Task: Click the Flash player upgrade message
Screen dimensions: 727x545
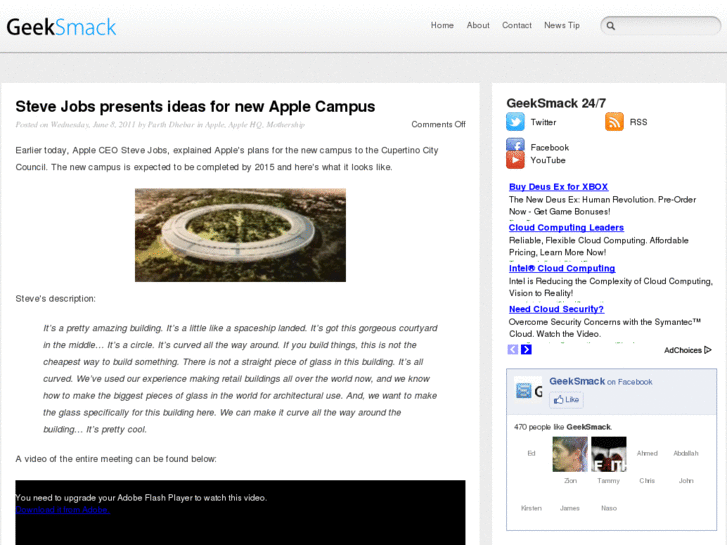Action: click(141, 498)
